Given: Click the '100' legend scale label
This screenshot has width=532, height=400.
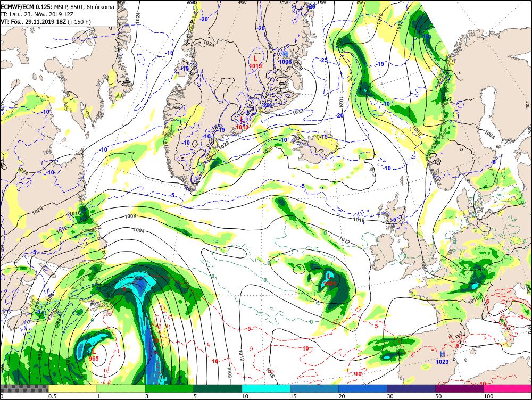Looking at the screenshot, I should tap(488, 396).
